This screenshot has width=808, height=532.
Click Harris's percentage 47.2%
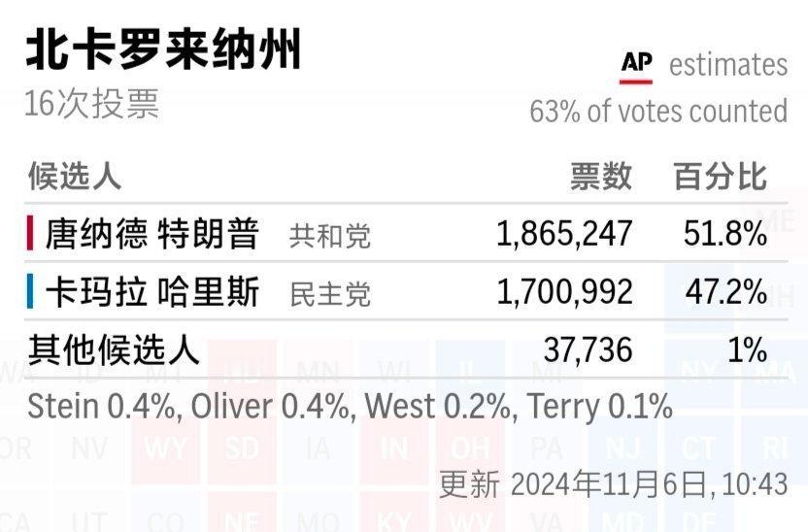(x=725, y=291)
